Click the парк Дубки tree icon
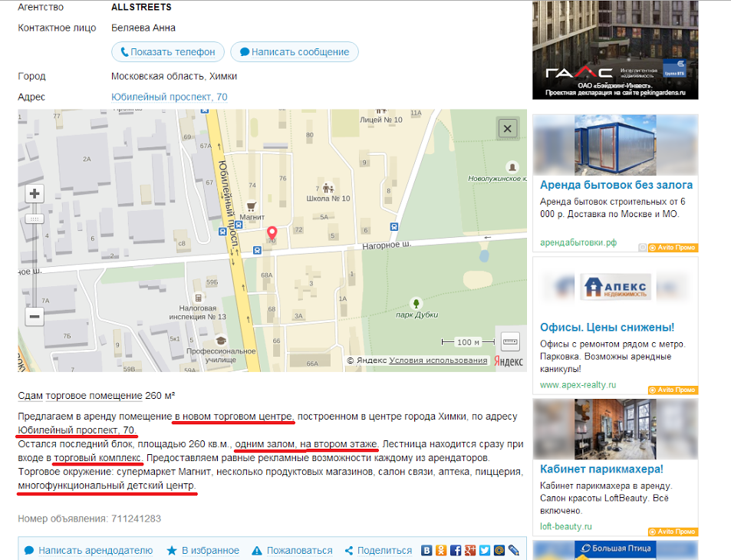Image resolution: width=731 pixels, height=560 pixels. pos(416,304)
